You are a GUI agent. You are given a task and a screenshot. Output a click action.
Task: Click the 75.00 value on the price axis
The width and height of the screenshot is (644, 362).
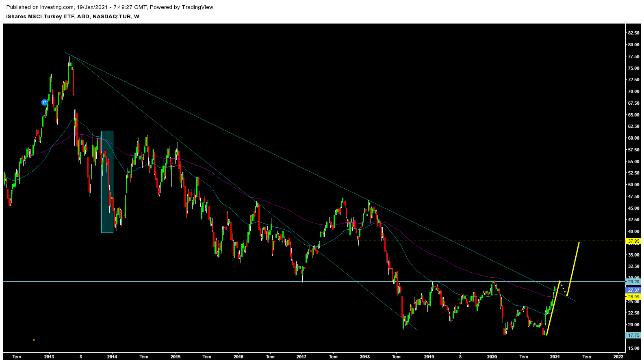633,68
